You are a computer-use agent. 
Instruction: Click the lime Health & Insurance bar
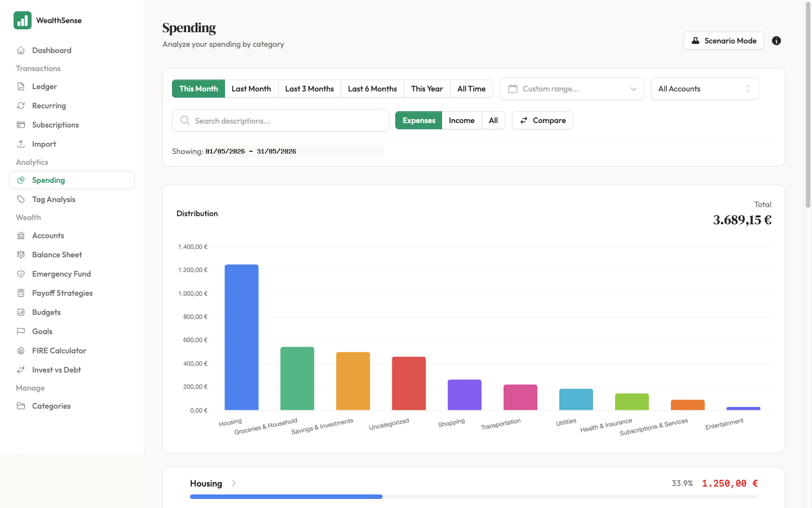coord(632,402)
